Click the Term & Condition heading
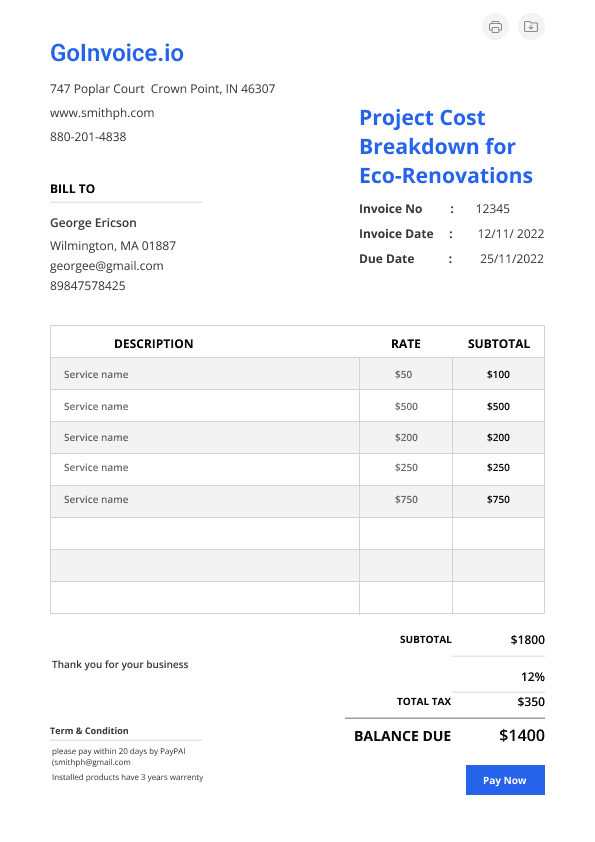The width and height of the screenshot is (595, 842). click(x=89, y=731)
